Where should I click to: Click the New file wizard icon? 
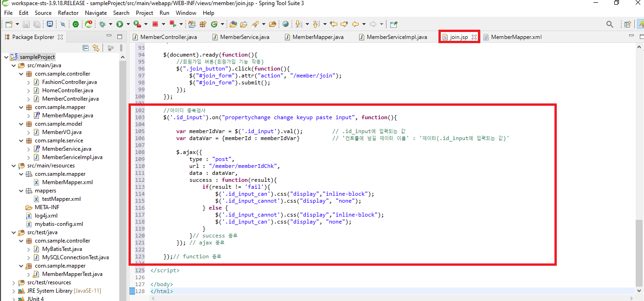tap(9, 24)
